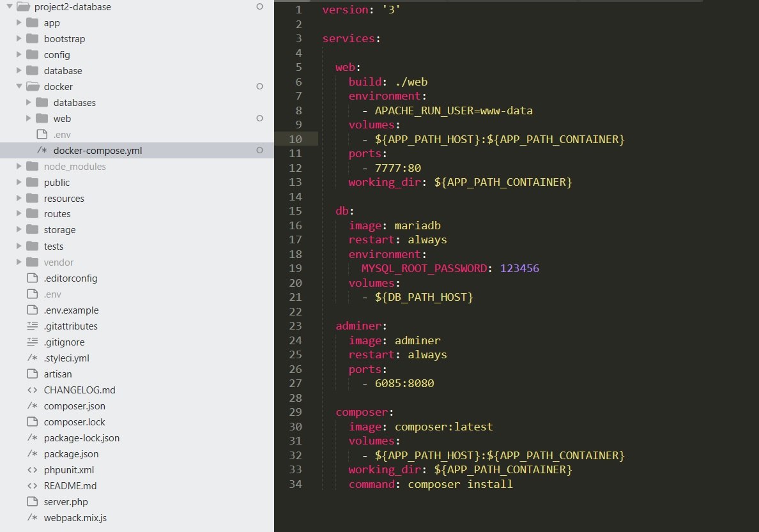Click the 'composer install' command text
The image size is (759, 532).
[x=460, y=484]
